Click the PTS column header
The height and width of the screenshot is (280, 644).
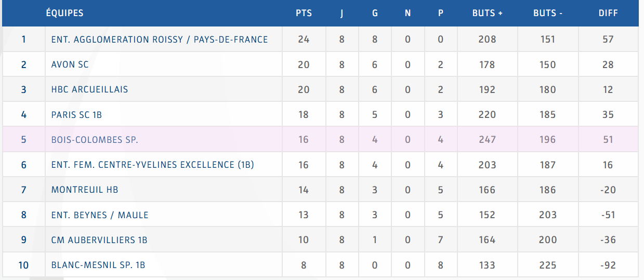tap(304, 14)
